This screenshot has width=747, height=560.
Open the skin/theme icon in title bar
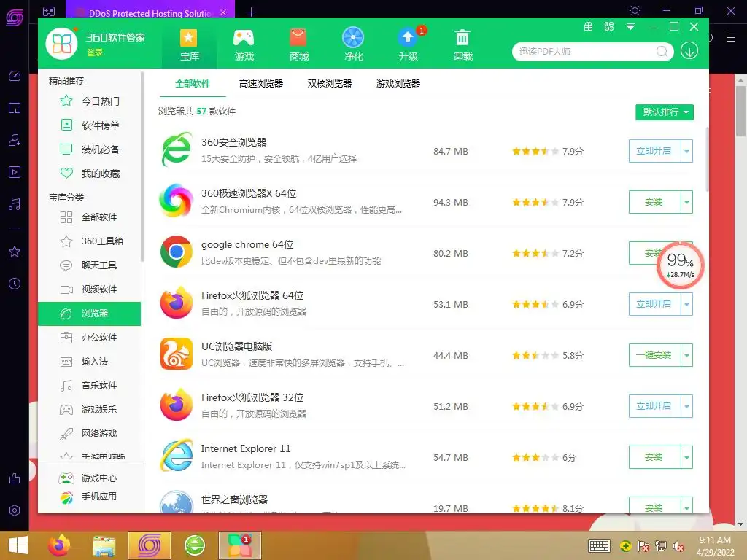(x=609, y=27)
